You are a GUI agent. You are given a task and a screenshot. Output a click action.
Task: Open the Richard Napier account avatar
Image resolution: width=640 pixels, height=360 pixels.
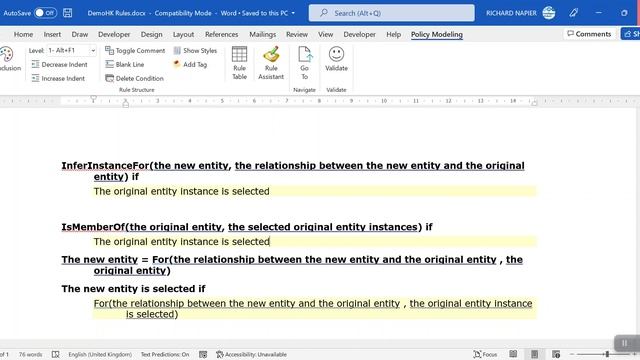click(549, 13)
